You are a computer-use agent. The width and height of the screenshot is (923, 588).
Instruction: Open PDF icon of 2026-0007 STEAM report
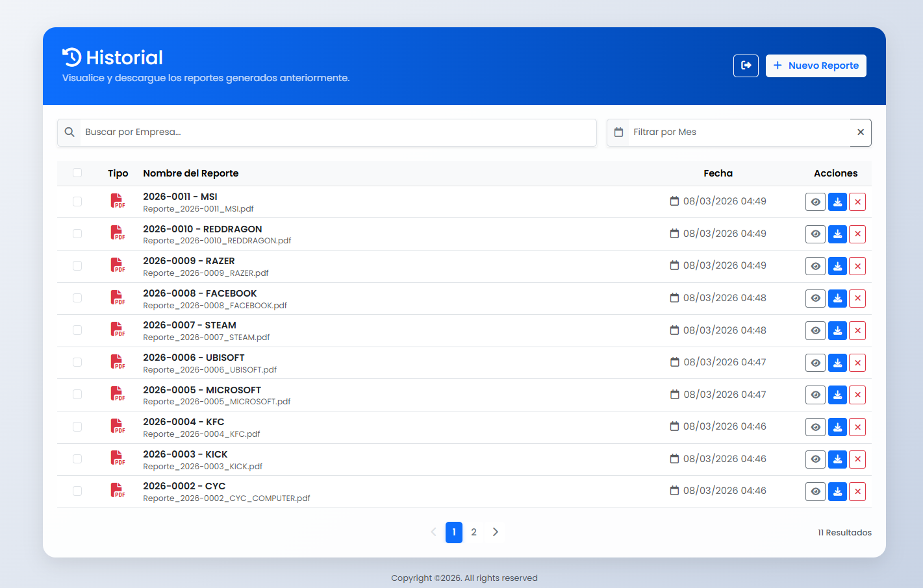pos(118,330)
